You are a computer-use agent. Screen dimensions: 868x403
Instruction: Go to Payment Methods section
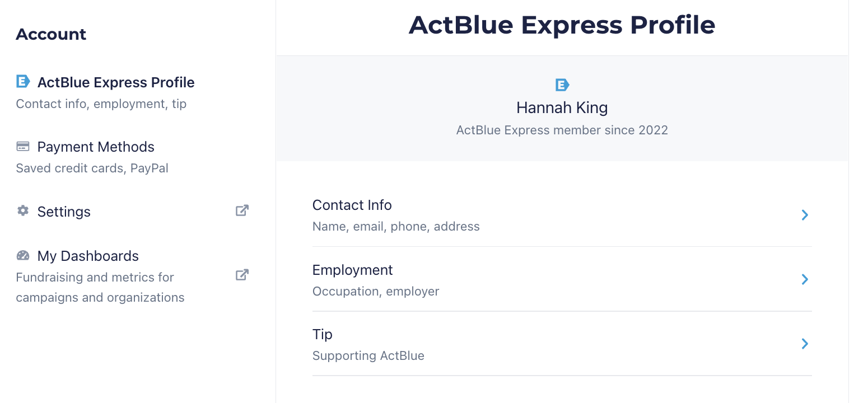click(96, 147)
